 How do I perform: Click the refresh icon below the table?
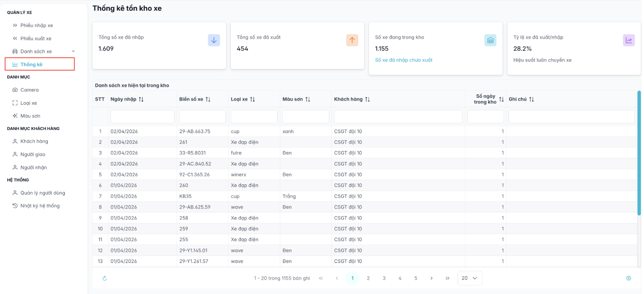coord(105,278)
